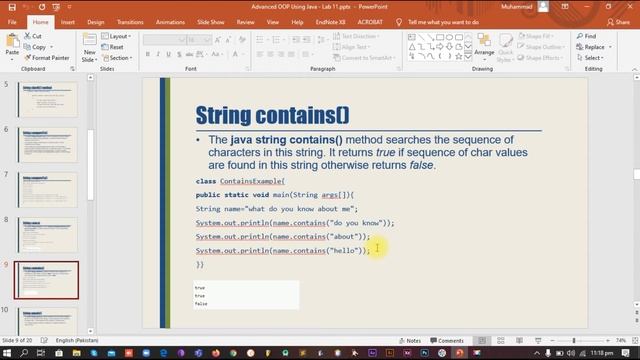
Task: Click the Replace button
Action: 591,47
